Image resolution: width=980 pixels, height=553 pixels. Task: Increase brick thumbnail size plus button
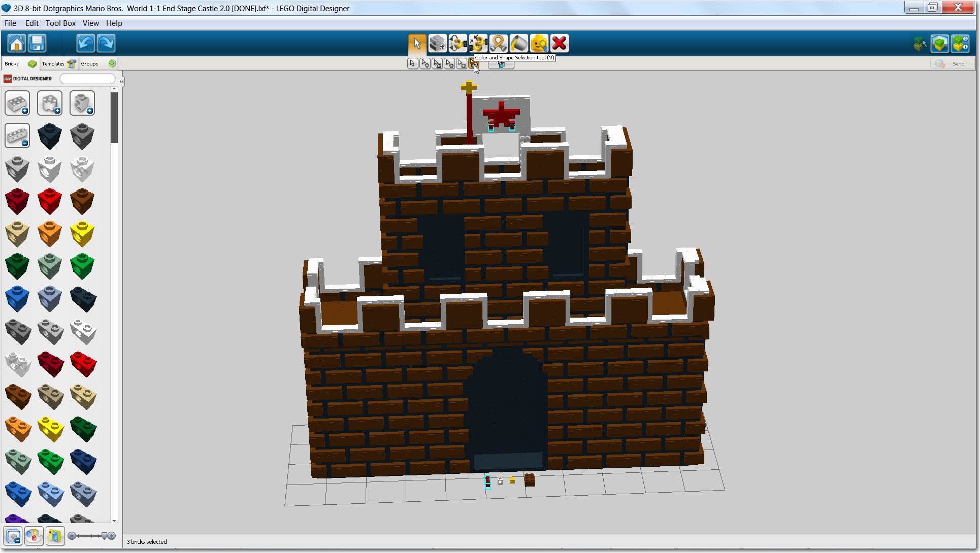coord(112,536)
